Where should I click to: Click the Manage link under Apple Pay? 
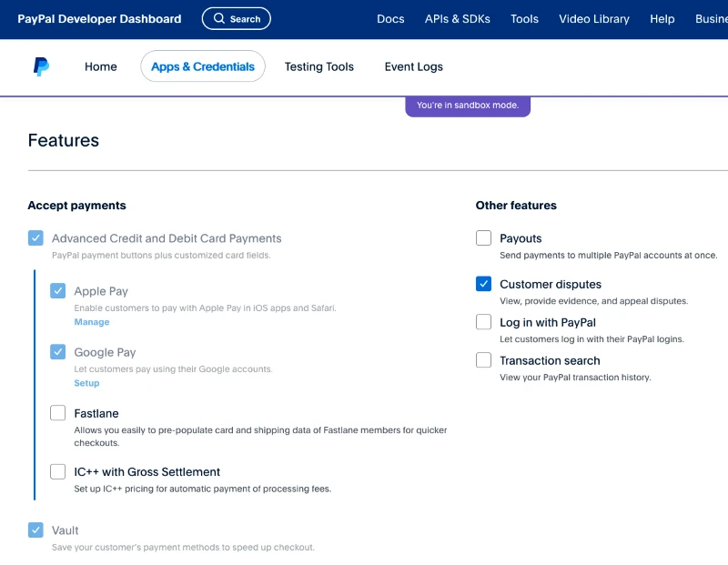92,322
